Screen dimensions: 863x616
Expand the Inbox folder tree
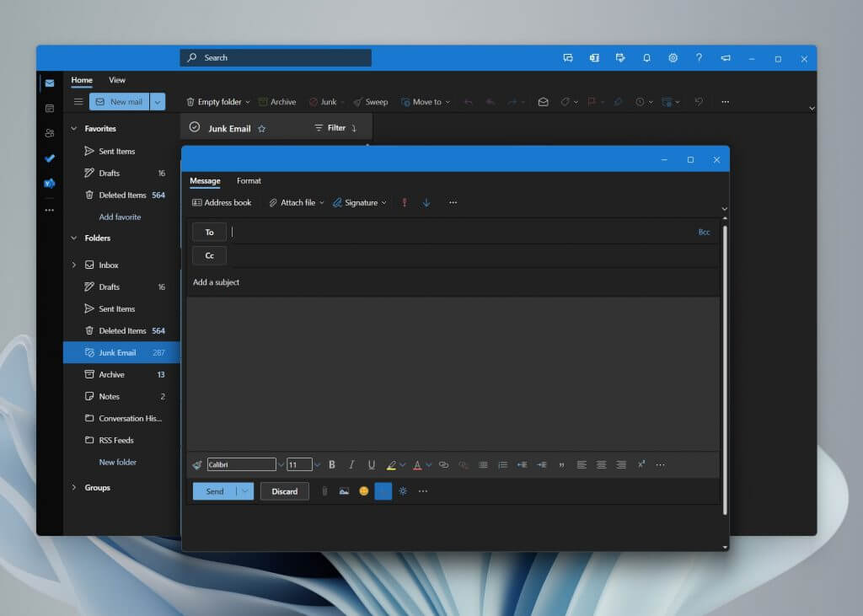[x=74, y=265]
